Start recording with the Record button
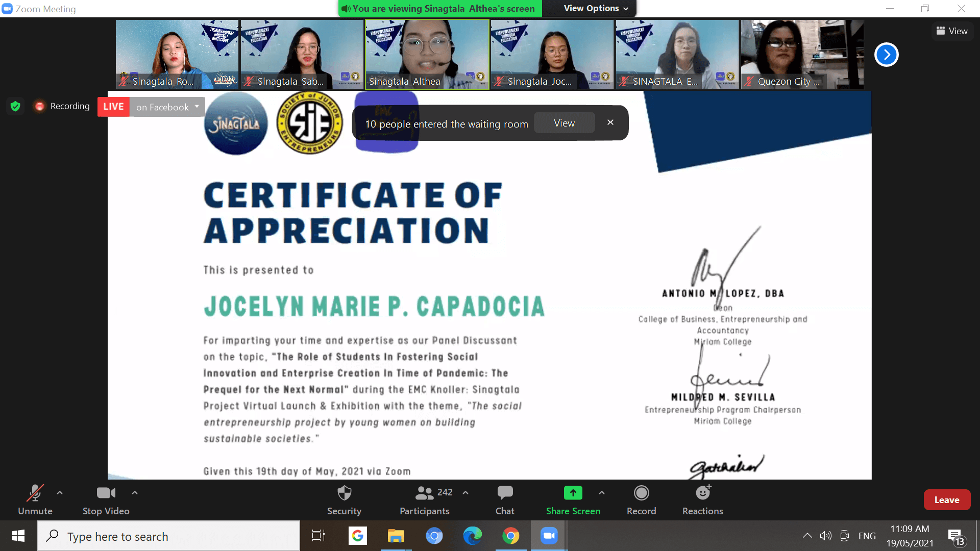Screen dimensions: 980x551 click(x=642, y=500)
